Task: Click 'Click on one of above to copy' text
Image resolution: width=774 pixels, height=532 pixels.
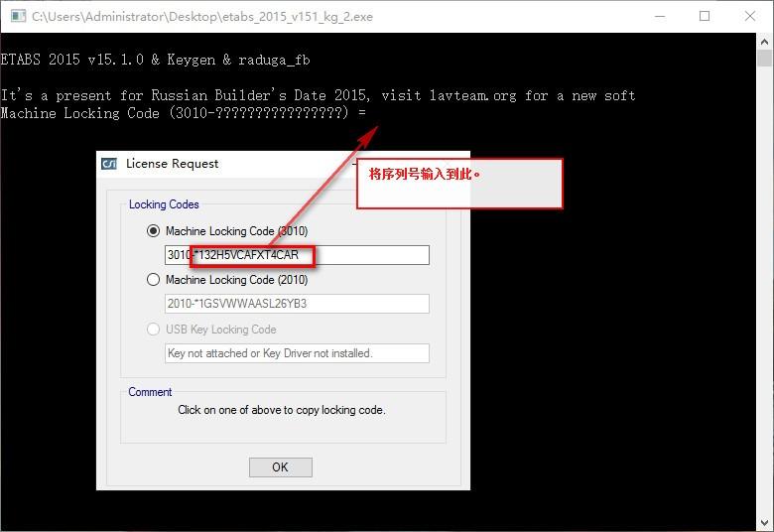Action: (x=282, y=410)
